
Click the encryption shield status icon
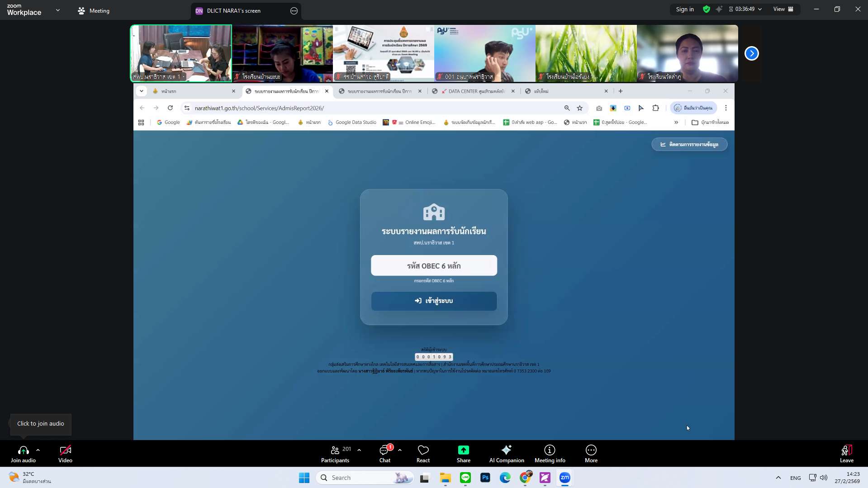click(706, 9)
